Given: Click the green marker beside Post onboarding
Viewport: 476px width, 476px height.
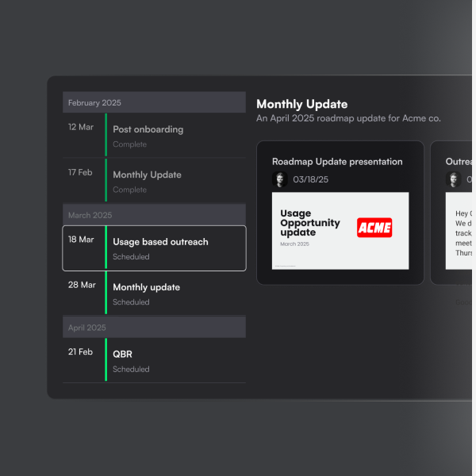Looking at the screenshot, I should pos(106,135).
